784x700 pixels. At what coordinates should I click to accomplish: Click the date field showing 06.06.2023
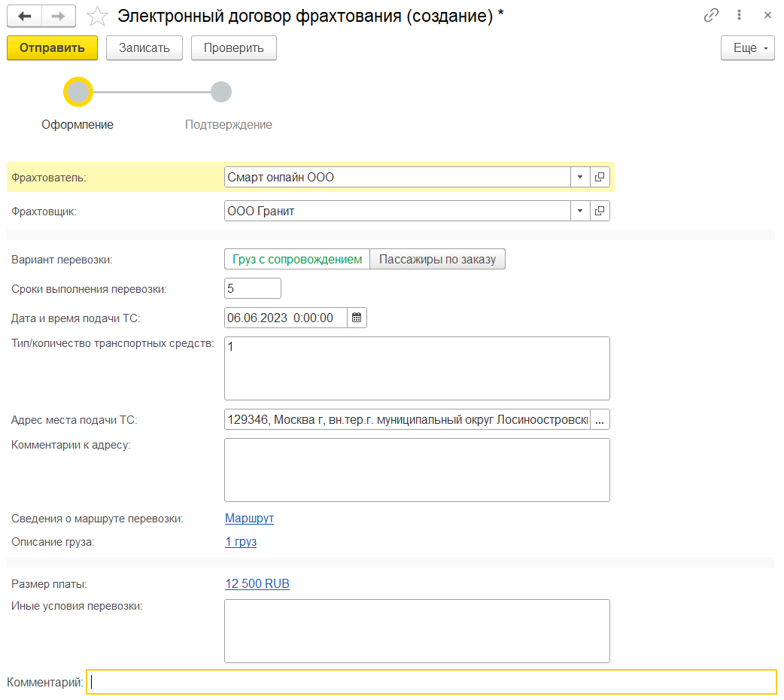(x=285, y=318)
